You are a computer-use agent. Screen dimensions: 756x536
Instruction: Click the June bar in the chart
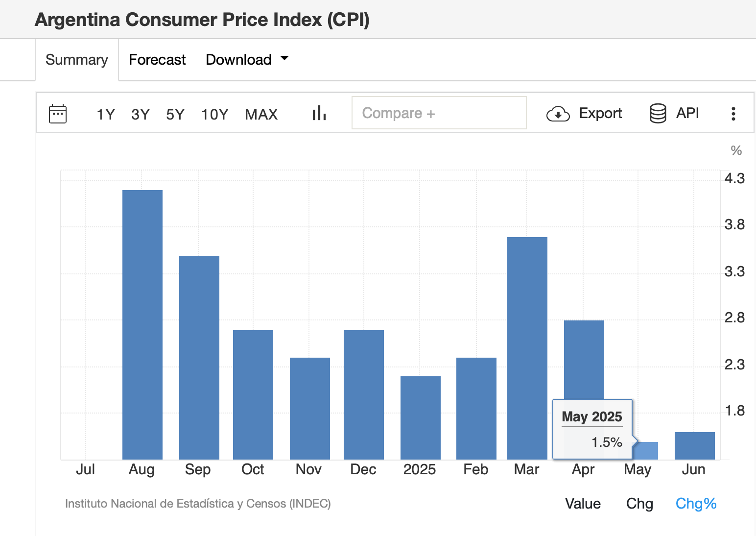coord(694,445)
